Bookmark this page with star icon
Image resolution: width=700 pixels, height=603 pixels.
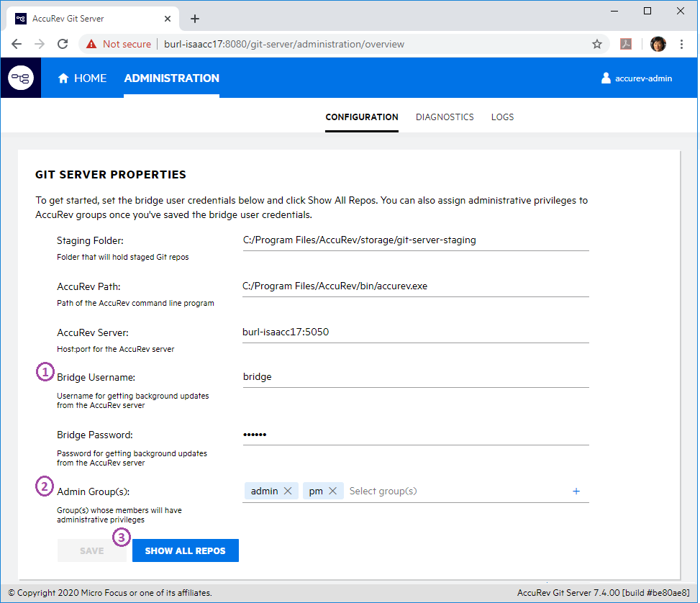pyautogui.click(x=596, y=44)
